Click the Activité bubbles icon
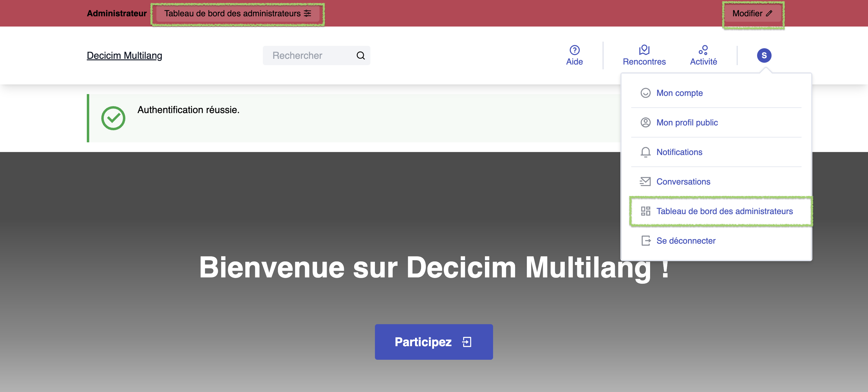Screen dimensions: 868x392 (703, 50)
